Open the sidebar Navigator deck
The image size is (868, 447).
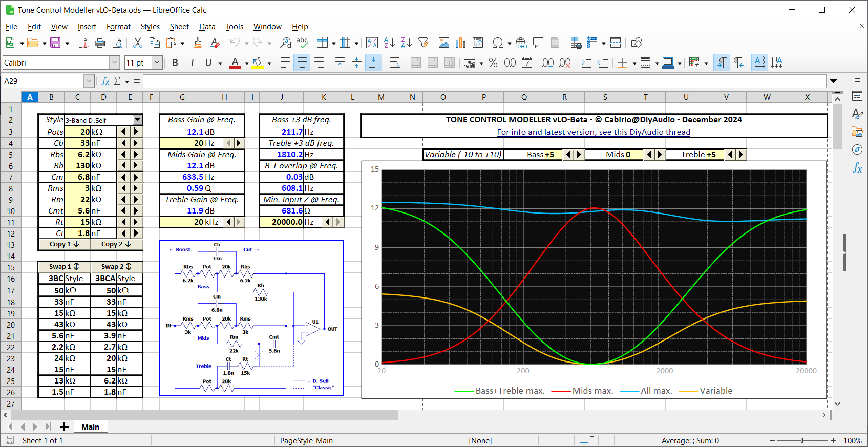pyautogui.click(x=857, y=150)
